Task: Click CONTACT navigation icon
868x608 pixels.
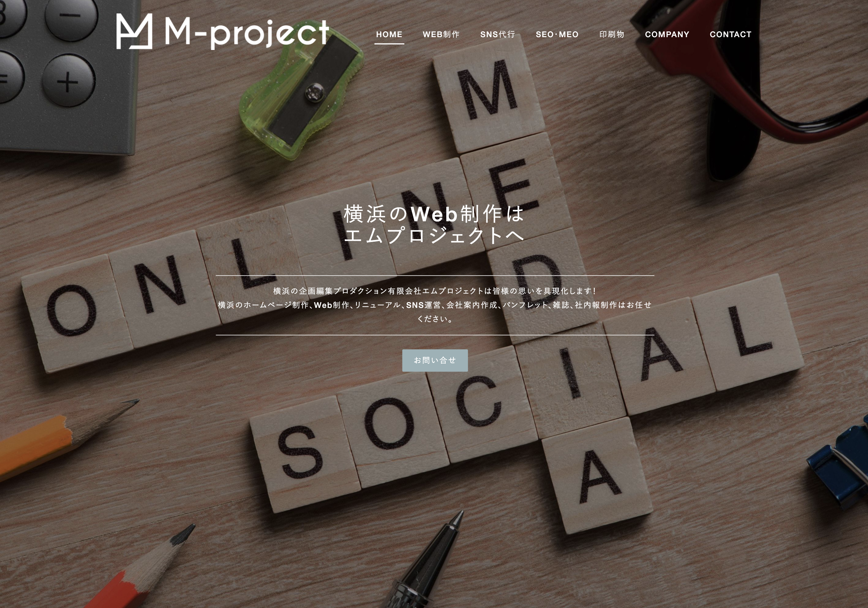Action: (730, 34)
